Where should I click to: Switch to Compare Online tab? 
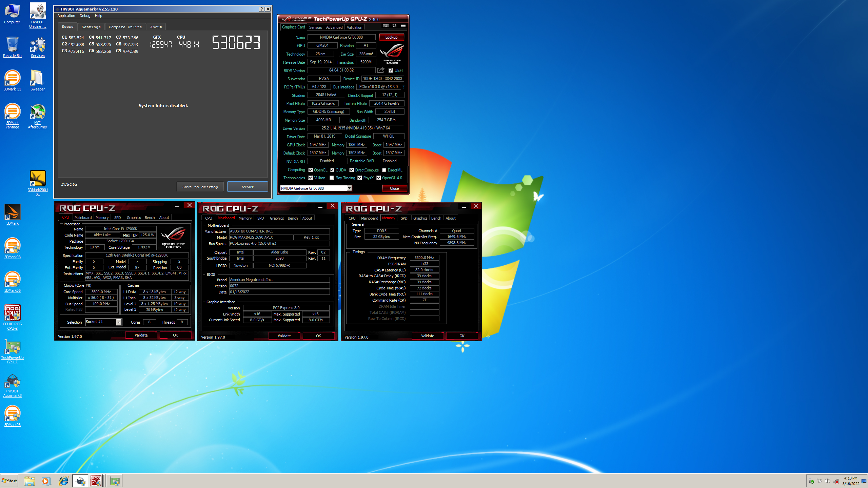(x=125, y=27)
